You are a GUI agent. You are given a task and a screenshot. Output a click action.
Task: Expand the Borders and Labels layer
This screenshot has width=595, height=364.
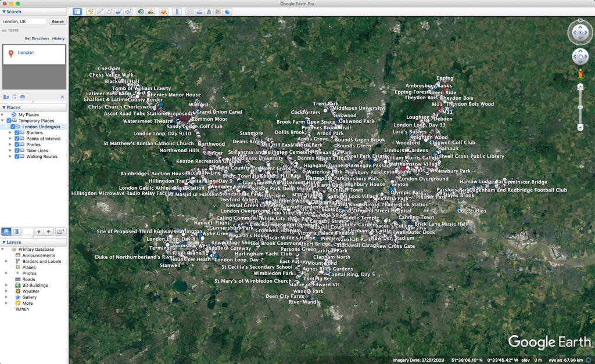pyautogui.click(x=6, y=261)
